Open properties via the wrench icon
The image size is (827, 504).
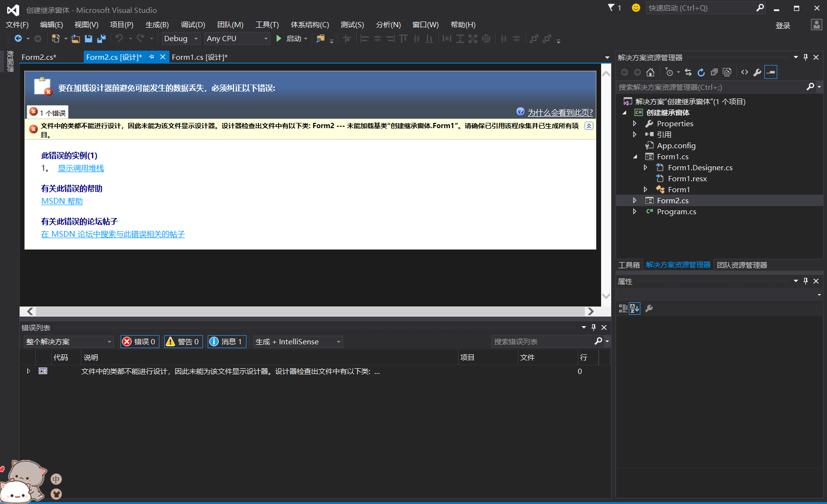pyautogui.click(x=758, y=72)
